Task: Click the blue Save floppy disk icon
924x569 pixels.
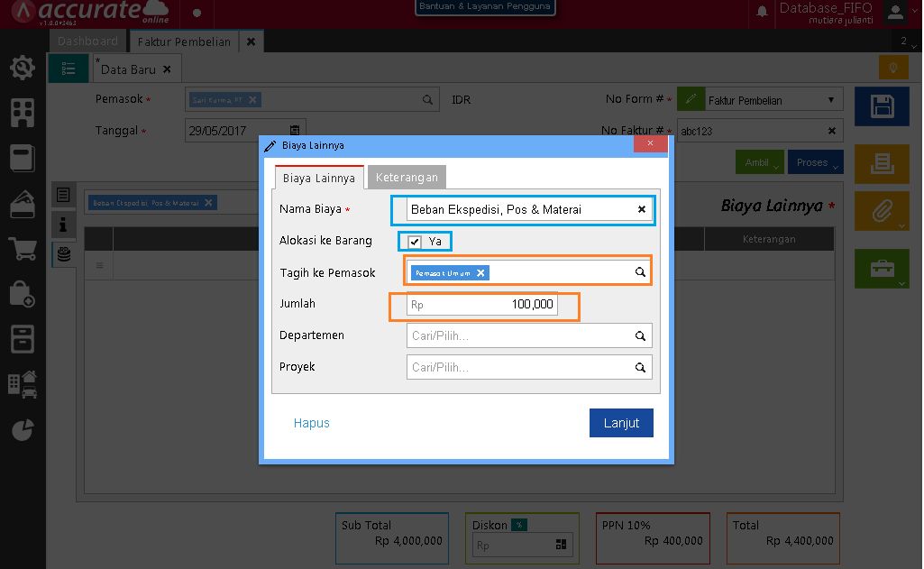Action: 882,106
